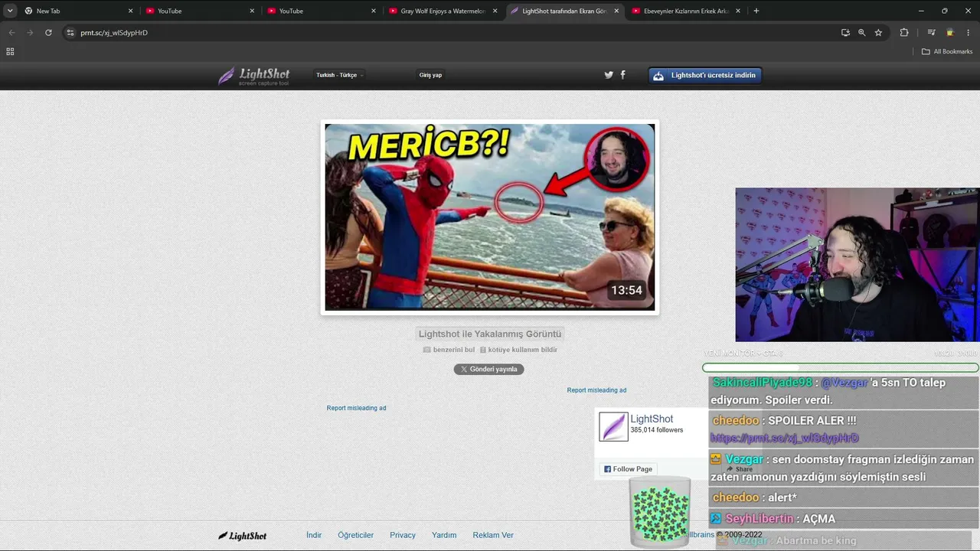Open LightShot Twitter icon in header
The height and width of the screenshot is (551, 980).
609,75
